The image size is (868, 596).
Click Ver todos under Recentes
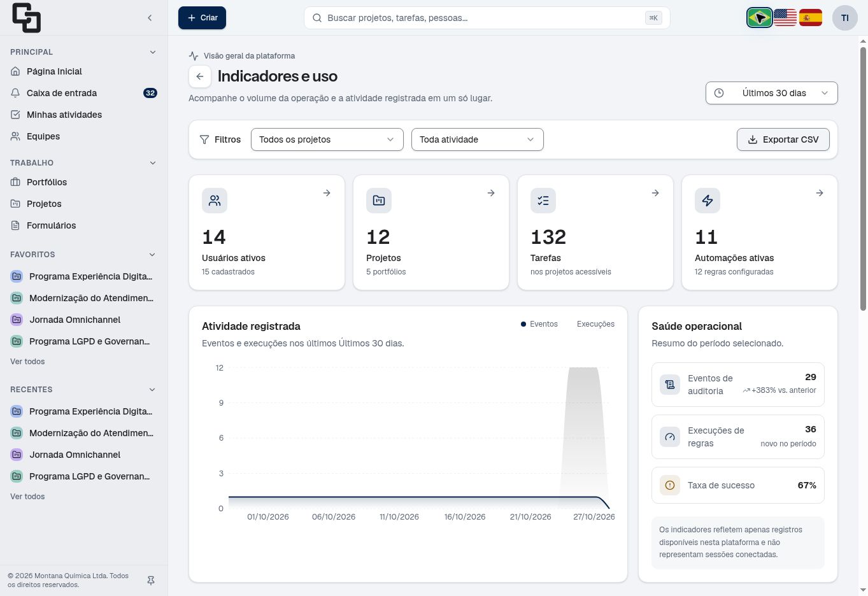tap(27, 497)
